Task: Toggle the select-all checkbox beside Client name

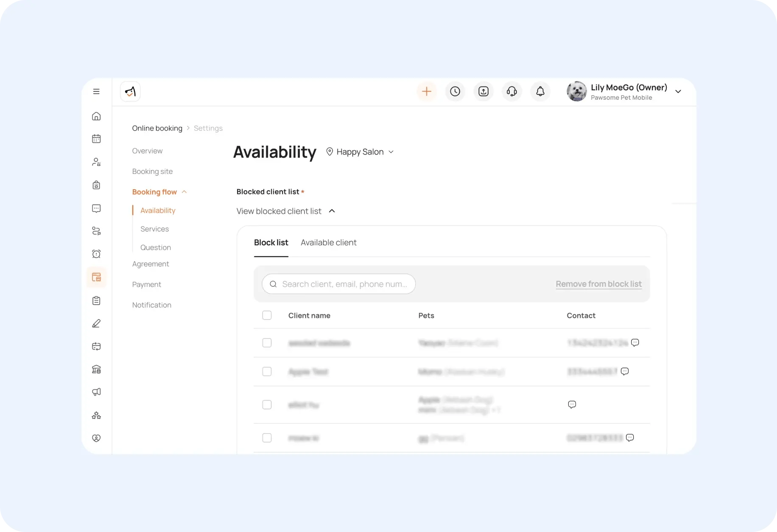Action: 267,315
